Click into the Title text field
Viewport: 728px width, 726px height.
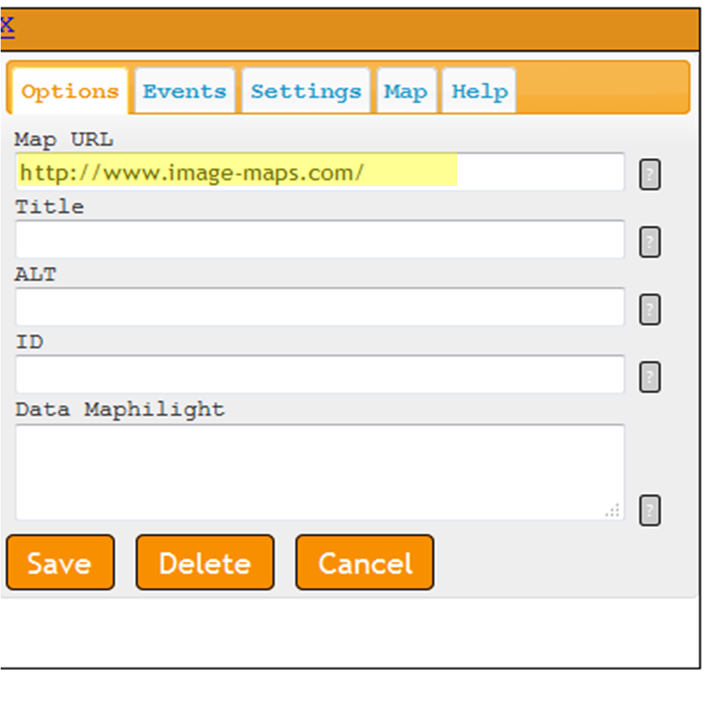coord(320,240)
